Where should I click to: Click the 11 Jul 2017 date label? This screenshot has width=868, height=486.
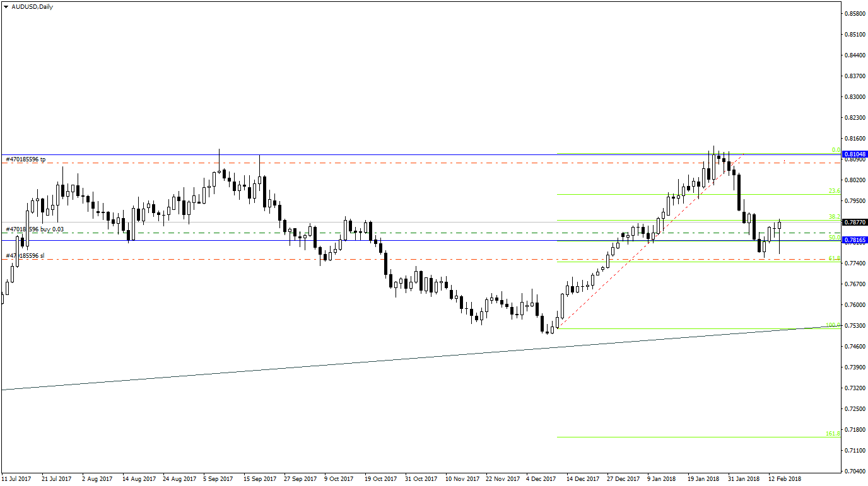[x=16, y=479]
